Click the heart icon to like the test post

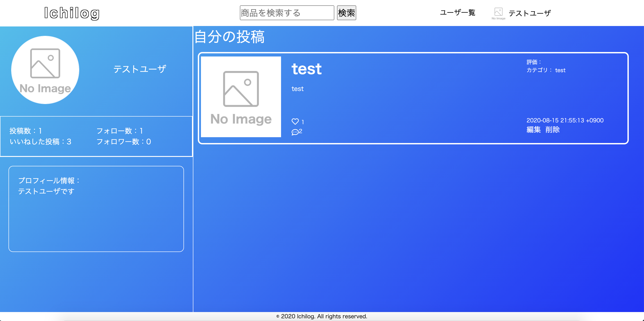pyautogui.click(x=295, y=121)
